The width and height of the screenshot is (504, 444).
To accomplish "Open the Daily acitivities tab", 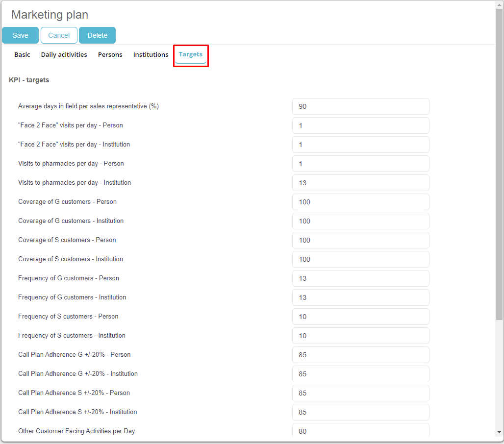I will click(64, 54).
